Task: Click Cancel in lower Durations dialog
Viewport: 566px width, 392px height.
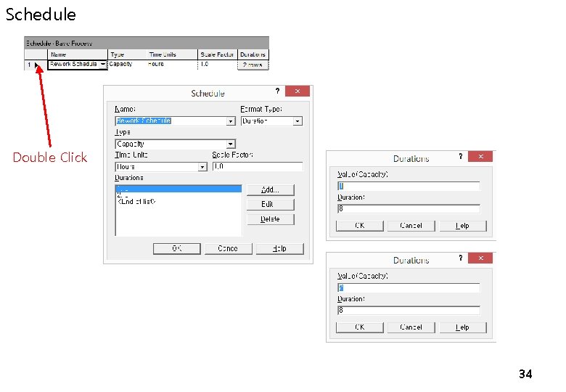Action: coord(411,327)
